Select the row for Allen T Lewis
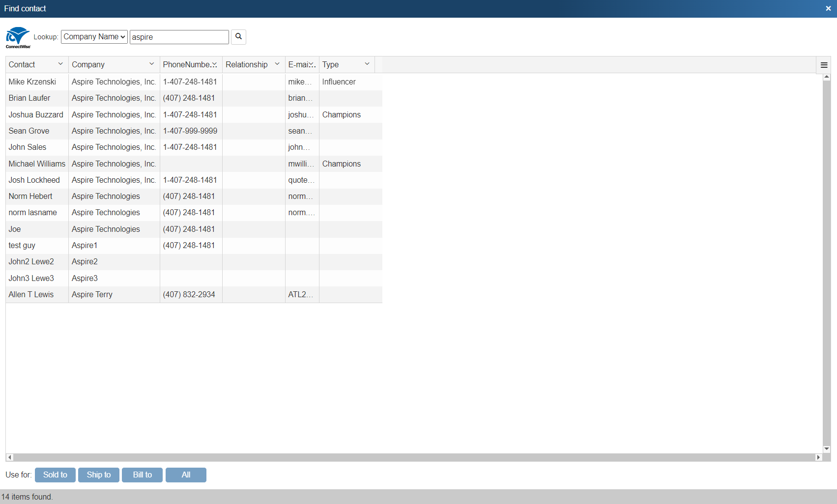 [x=31, y=294]
